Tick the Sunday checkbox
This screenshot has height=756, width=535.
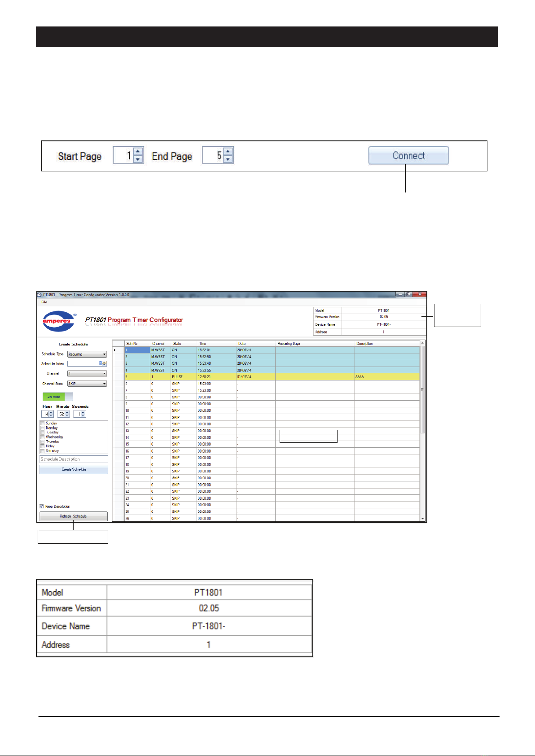[x=43, y=423]
